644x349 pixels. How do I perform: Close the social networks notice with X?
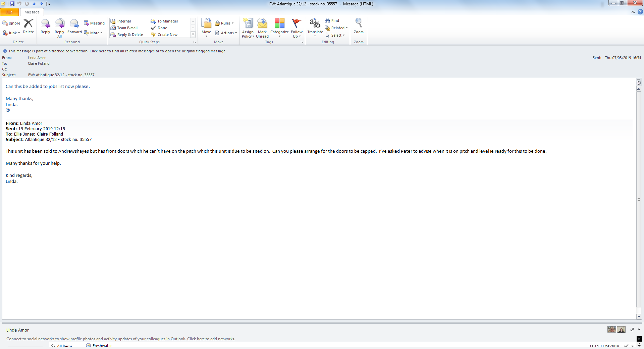[639, 339]
